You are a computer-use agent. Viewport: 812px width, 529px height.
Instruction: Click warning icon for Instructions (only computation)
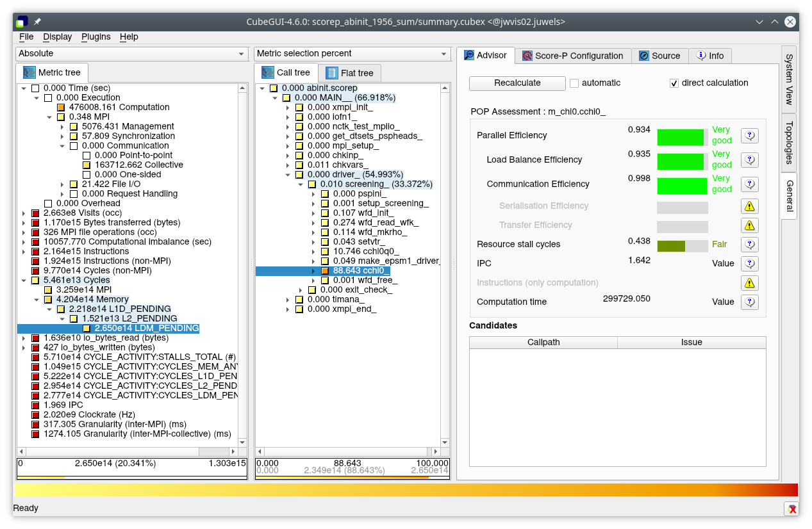[x=749, y=283]
